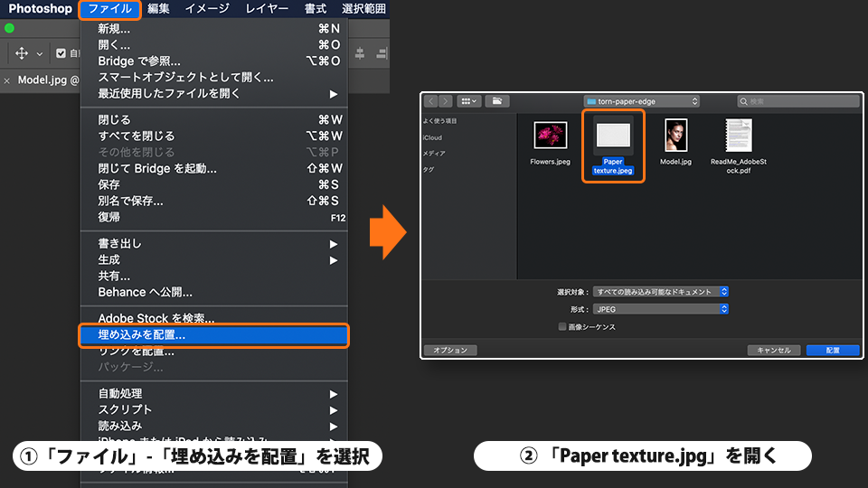Choose 別名で保存... menu entry

tap(214, 201)
